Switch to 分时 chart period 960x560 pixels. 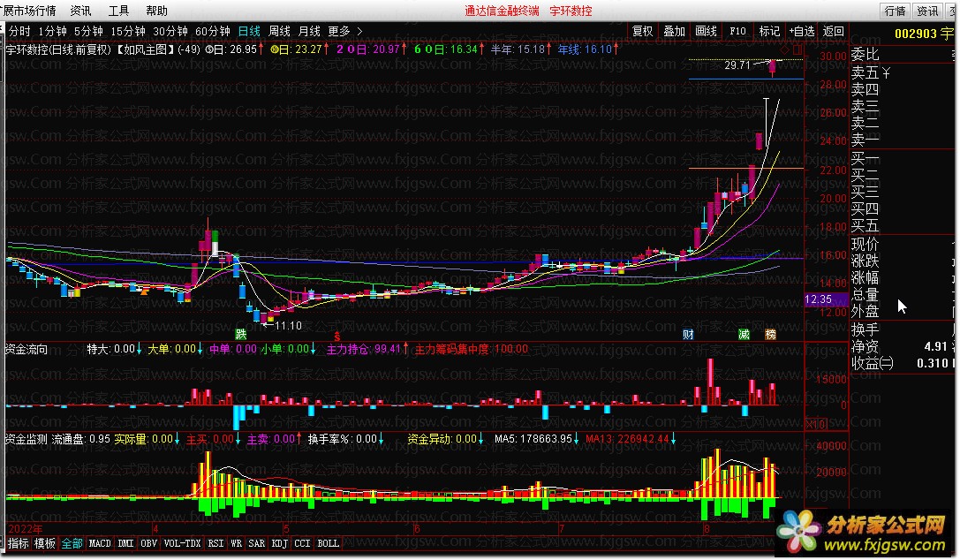coord(19,31)
